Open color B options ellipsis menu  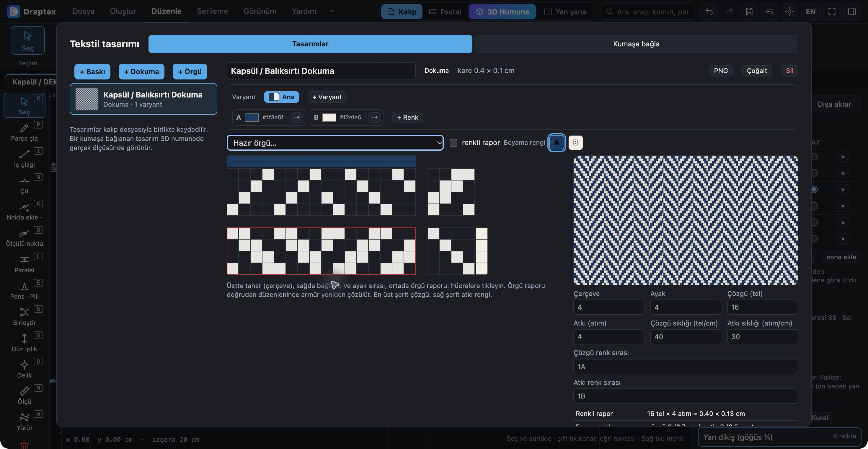374,117
